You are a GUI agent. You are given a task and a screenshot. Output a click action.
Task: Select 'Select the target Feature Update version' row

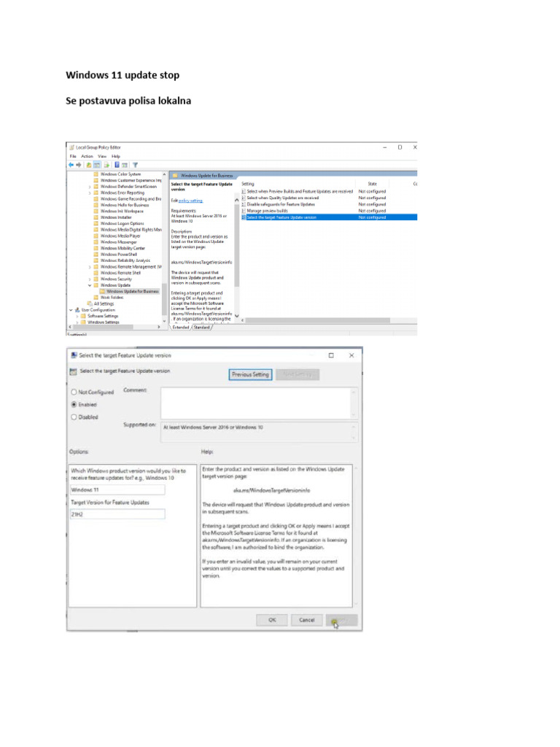point(329,217)
